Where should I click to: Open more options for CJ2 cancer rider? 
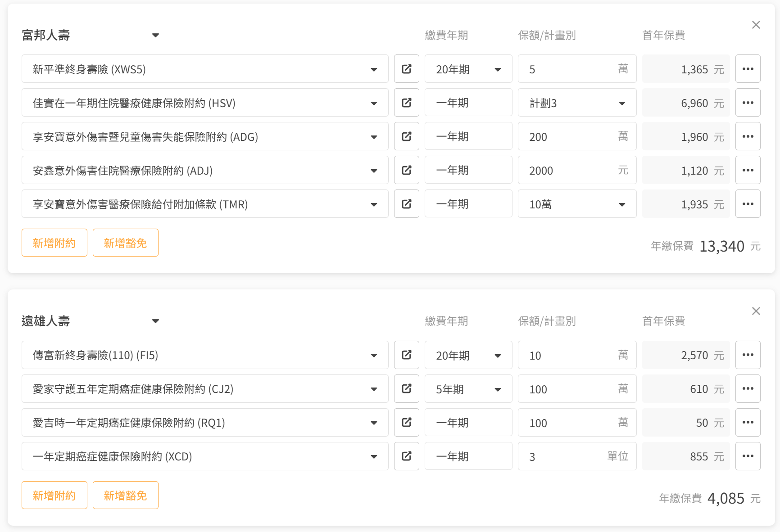point(748,388)
